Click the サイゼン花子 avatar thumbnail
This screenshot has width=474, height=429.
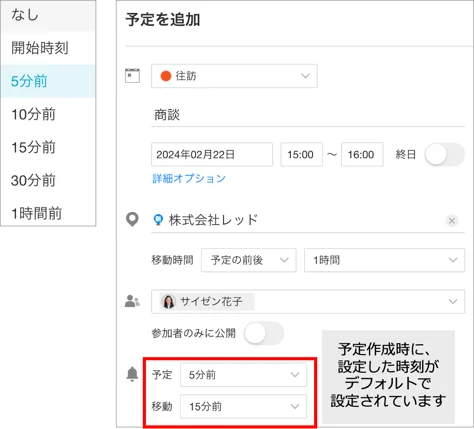click(168, 302)
